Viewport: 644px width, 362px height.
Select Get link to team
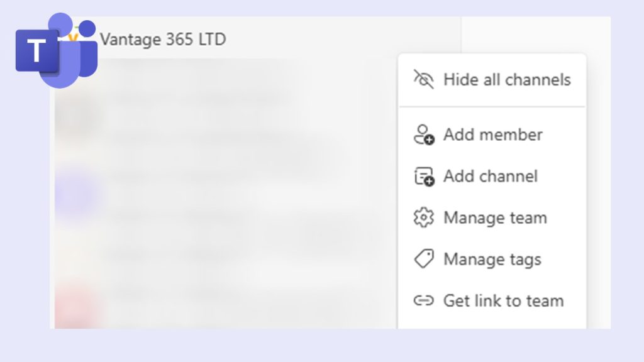pos(492,300)
